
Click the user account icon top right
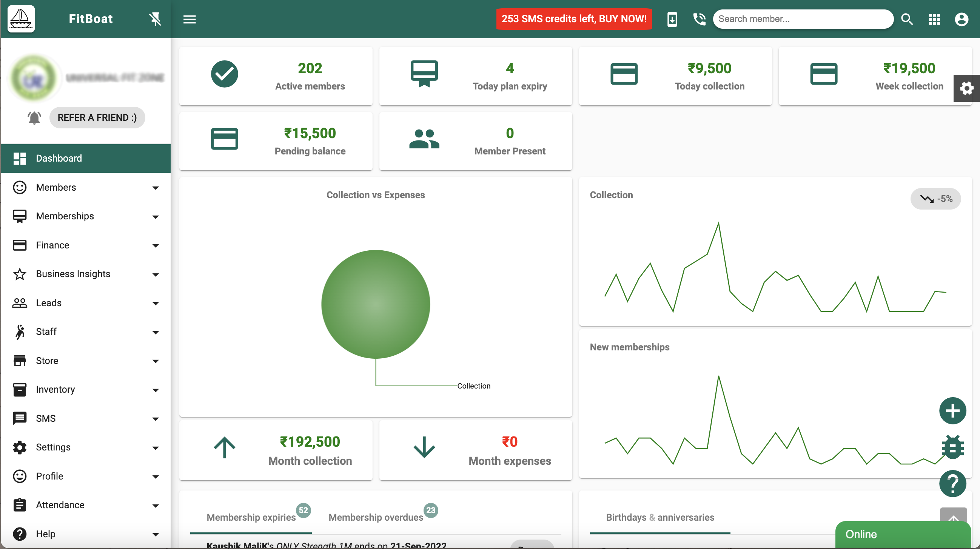pos(962,19)
